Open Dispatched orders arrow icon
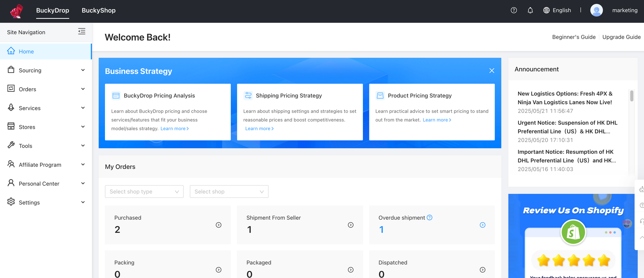 [x=482, y=270]
